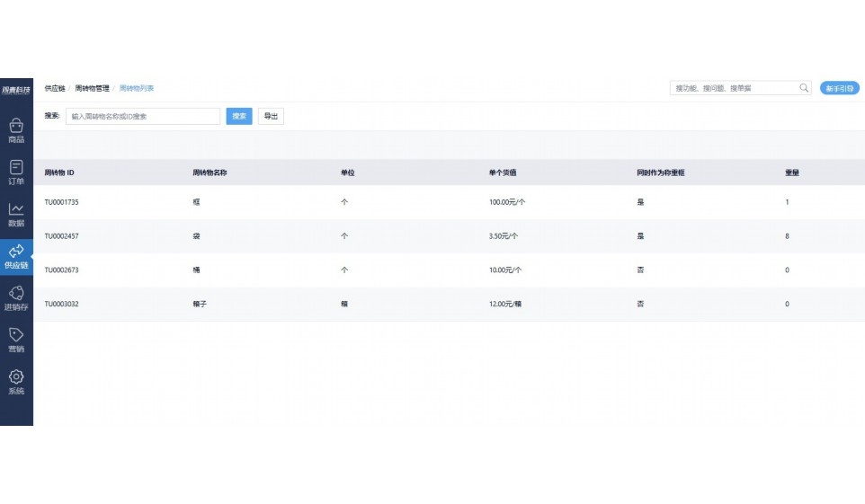Open the 商品 (Products) sidebar icon
The width and height of the screenshot is (865, 504).
click(x=16, y=126)
